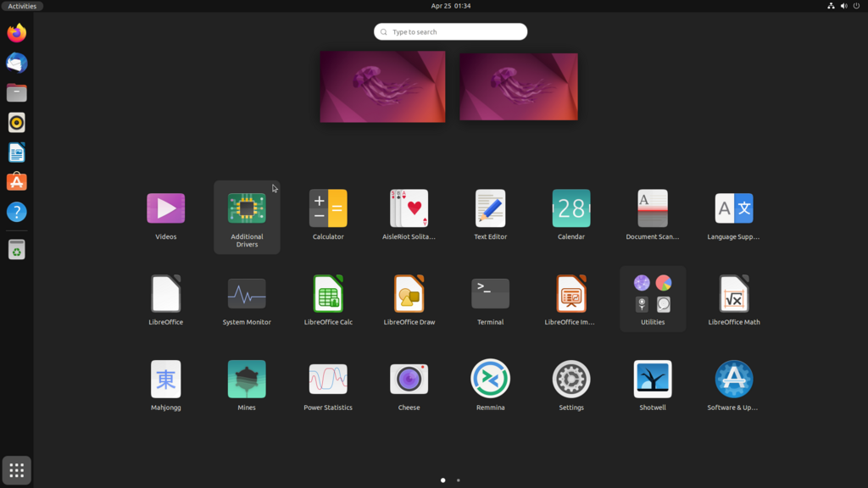Viewport: 868px width, 488px height.
Task: Expand the Utilities app folder
Action: click(x=652, y=299)
